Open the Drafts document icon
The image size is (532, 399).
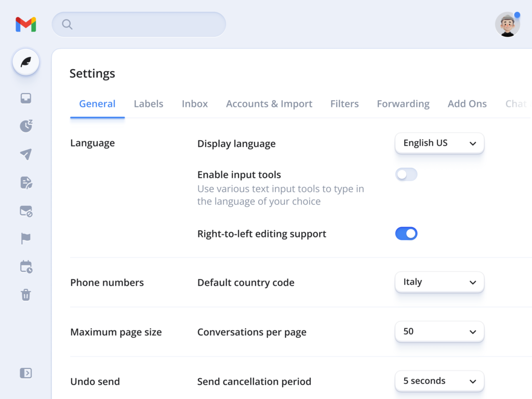point(26,182)
